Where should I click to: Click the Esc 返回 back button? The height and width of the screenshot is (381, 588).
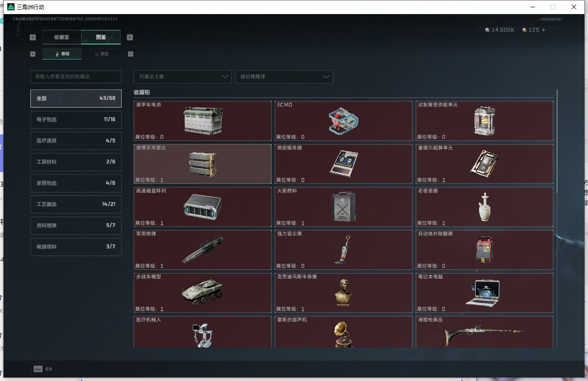pos(43,369)
